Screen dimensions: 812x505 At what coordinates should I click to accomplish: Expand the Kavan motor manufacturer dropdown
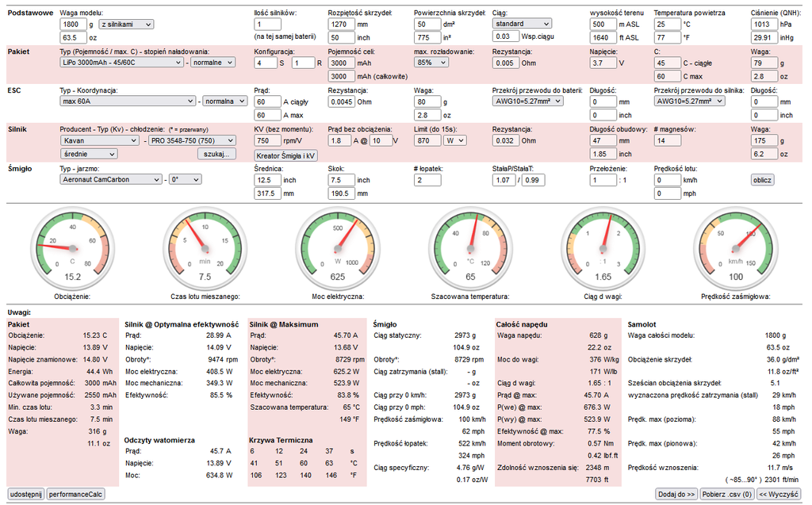click(x=100, y=140)
